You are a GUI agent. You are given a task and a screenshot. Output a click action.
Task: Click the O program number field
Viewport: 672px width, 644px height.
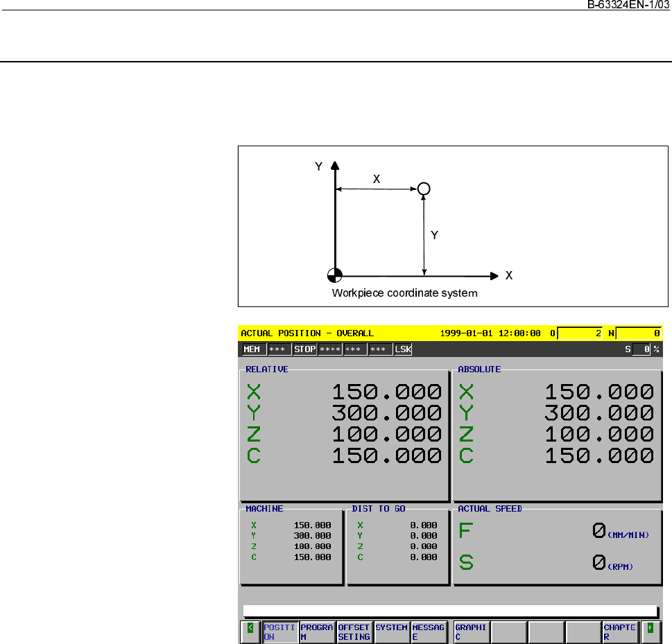click(x=580, y=333)
